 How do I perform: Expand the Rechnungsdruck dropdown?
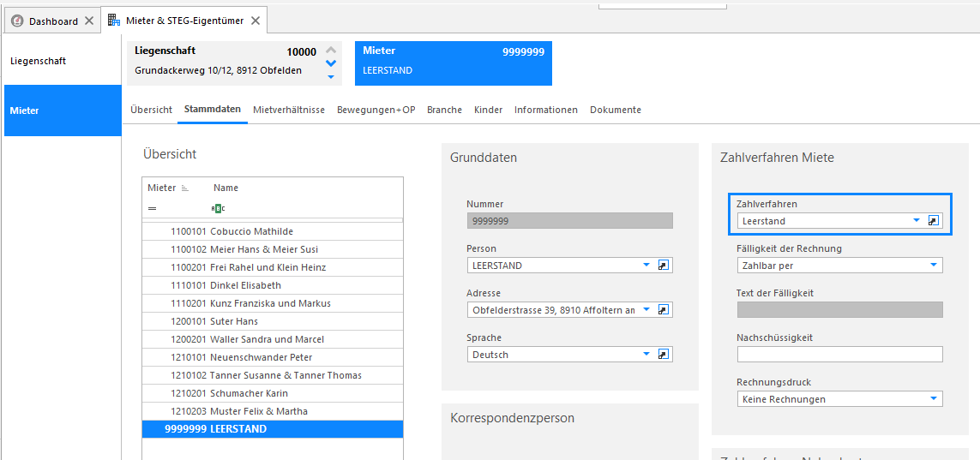[933, 398]
